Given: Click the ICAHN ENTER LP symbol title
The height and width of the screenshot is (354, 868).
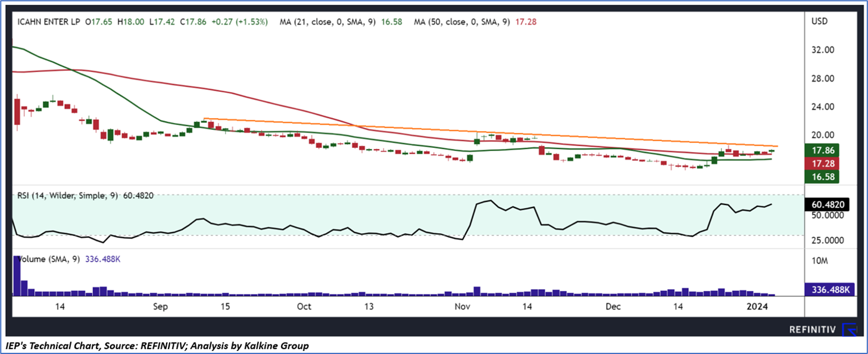Looking at the screenshot, I should tap(49, 21).
